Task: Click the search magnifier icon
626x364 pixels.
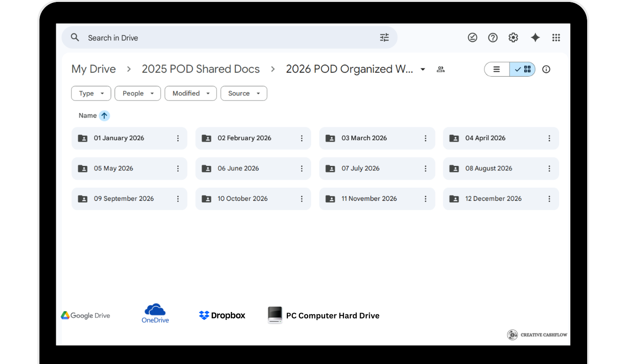Action: coord(75,37)
